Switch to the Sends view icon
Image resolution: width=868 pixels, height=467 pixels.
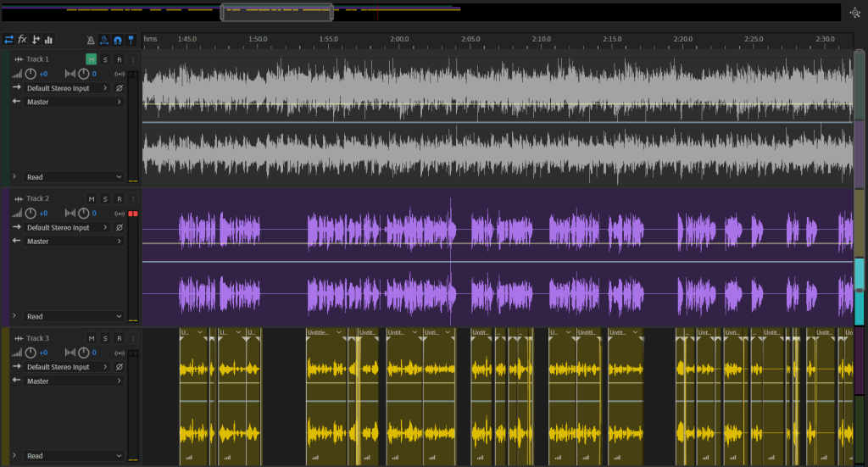coord(36,39)
